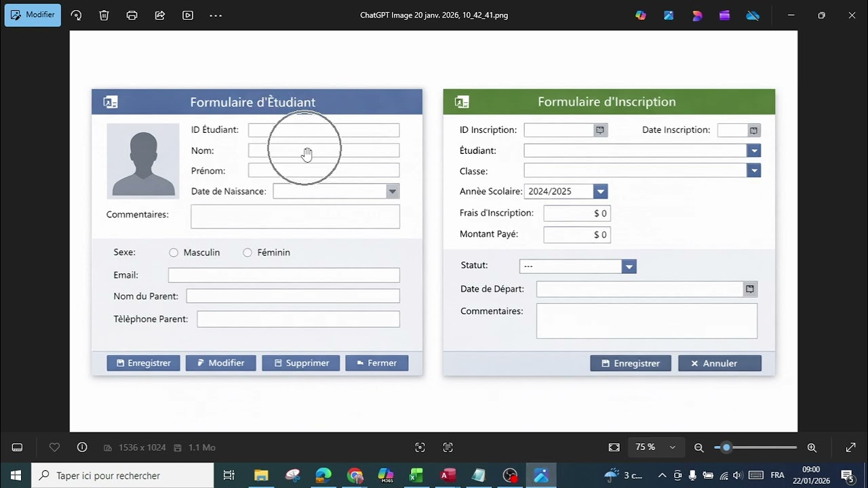868x488 pixels.
Task: Click the crossed-out OneDrive cloud icon
Action: tap(753, 15)
